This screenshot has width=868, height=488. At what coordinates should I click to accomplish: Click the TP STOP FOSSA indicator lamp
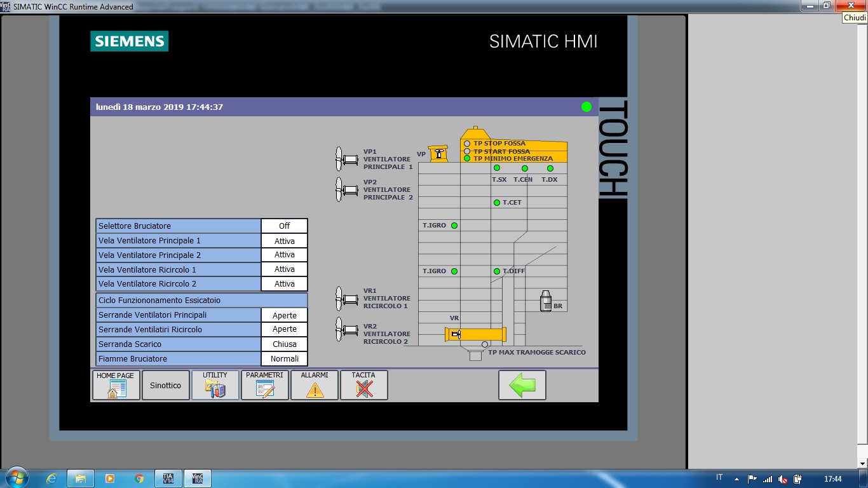[x=467, y=144]
